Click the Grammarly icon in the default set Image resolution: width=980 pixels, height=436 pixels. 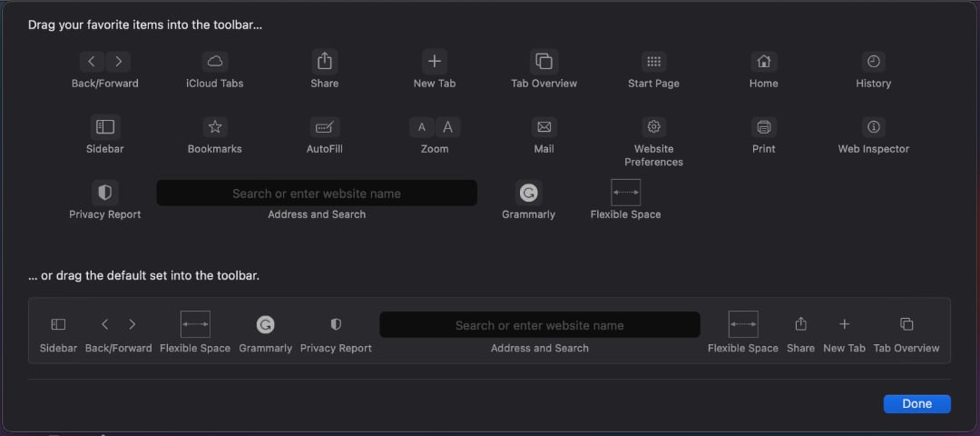266,324
